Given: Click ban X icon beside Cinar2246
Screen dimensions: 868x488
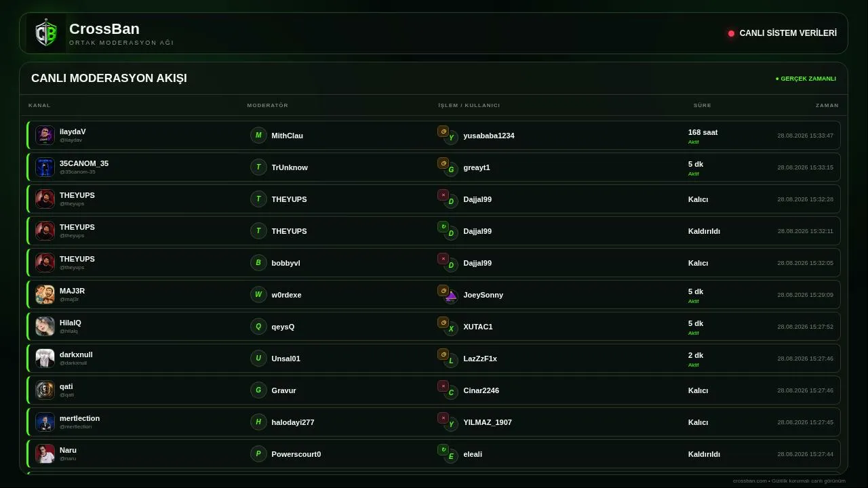Looking at the screenshot, I should (x=443, y=386).
